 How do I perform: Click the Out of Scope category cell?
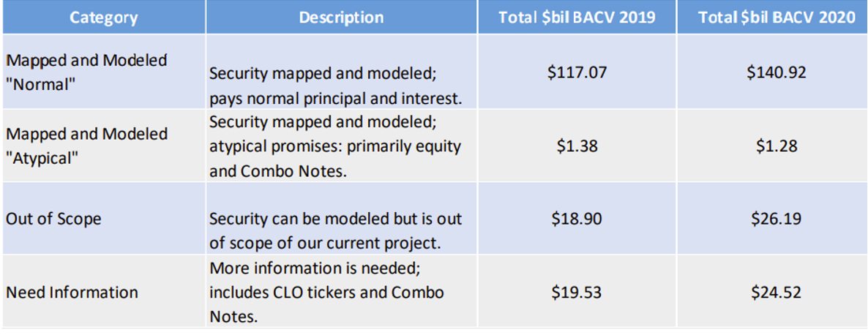click(53, 219)
